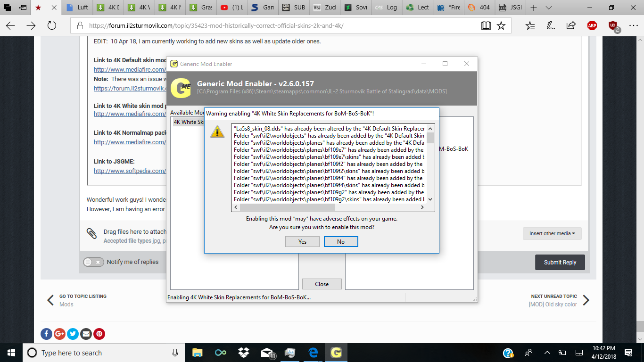Click the Submit Reply button

(x=560, y=262)
